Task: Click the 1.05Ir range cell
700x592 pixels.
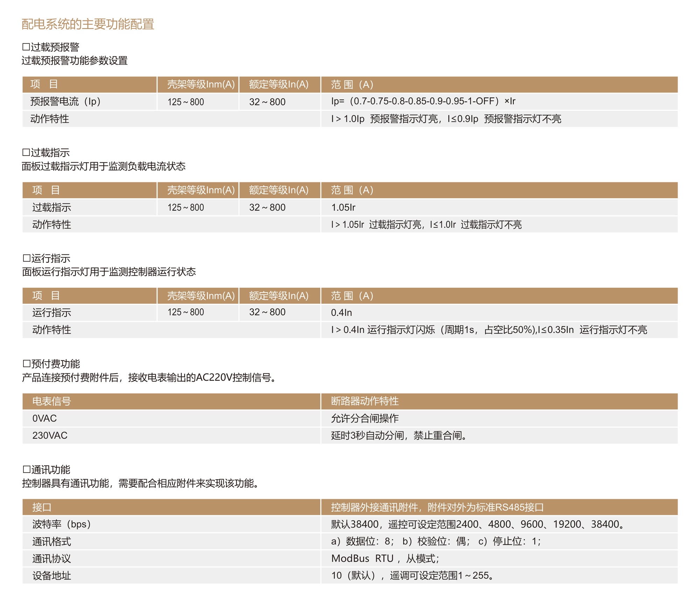Action: (x=343, y=207)
